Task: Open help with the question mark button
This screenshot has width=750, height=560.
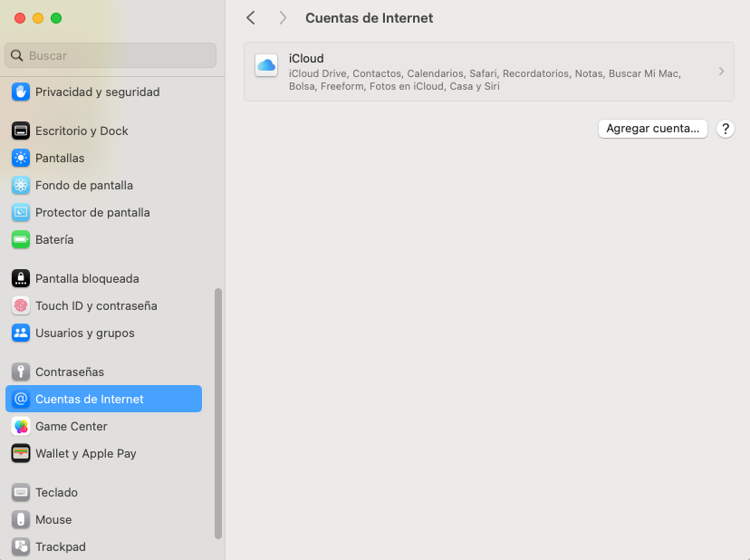Action: coord(725,129)
